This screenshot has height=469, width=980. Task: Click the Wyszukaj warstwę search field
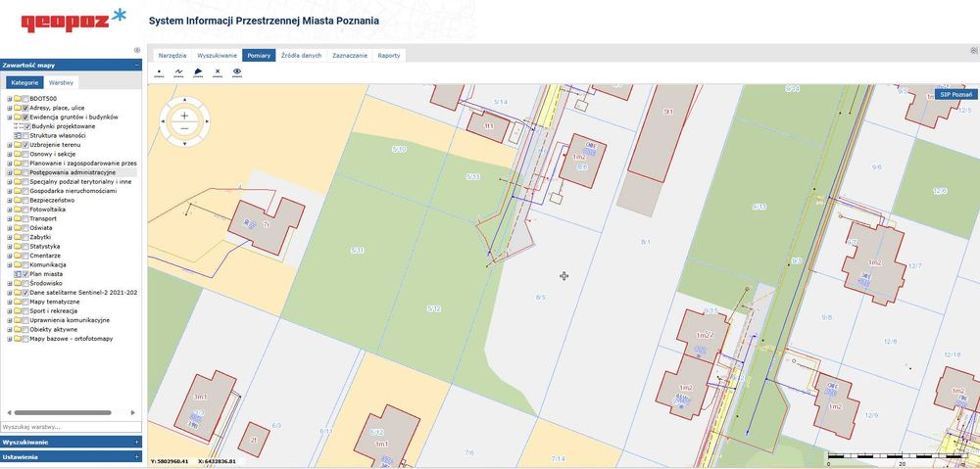(x=71, y=427)
